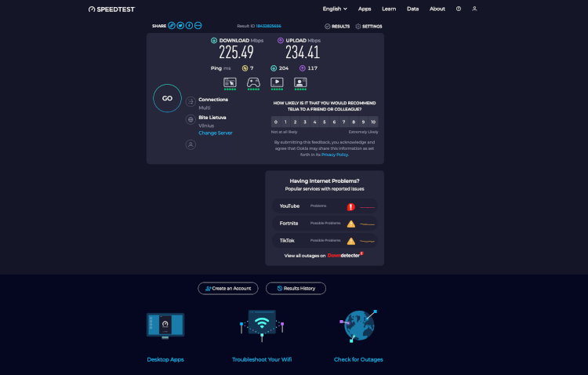The width and height of the screenshot is (588, 375).
Task: Open the Desktop Apps link
Action: (165, 359)
